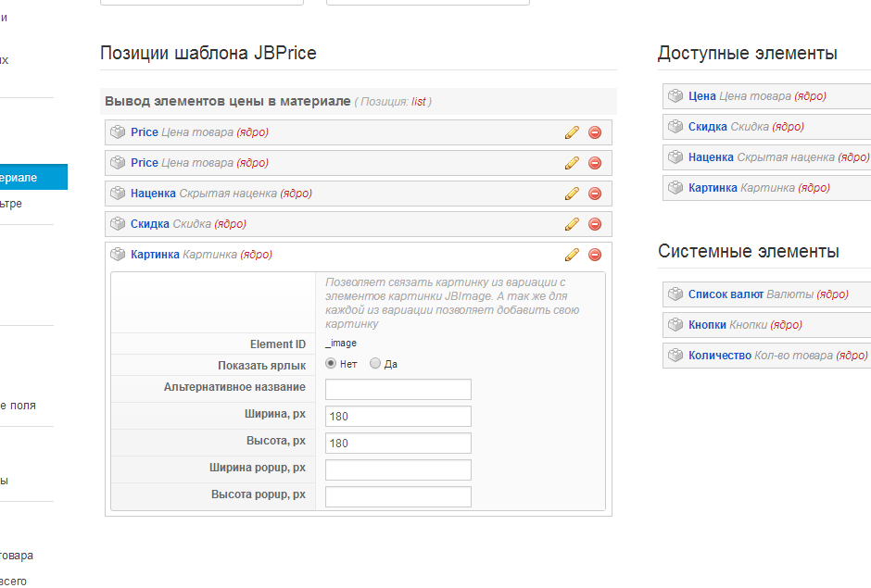Screen dimensions: 871x588
Task: Click the "Позиция: list" label
Action: 393,102
